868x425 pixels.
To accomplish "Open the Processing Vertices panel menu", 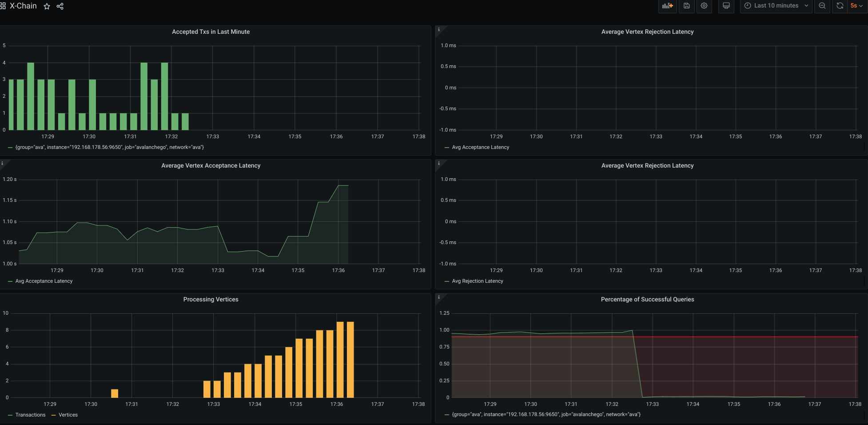I will (211, 299).
